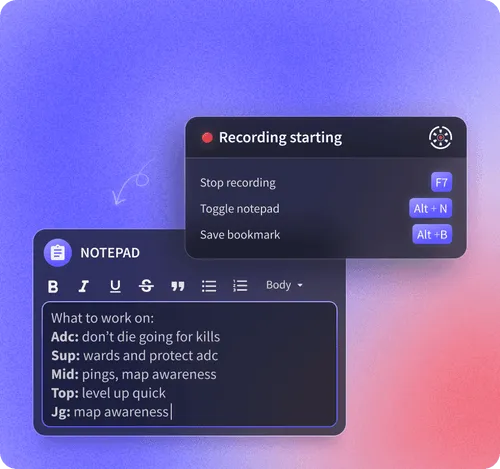Click the Notepad clipboard icon
The width and height of the screenshot is (500, 469).
point(58,253)
